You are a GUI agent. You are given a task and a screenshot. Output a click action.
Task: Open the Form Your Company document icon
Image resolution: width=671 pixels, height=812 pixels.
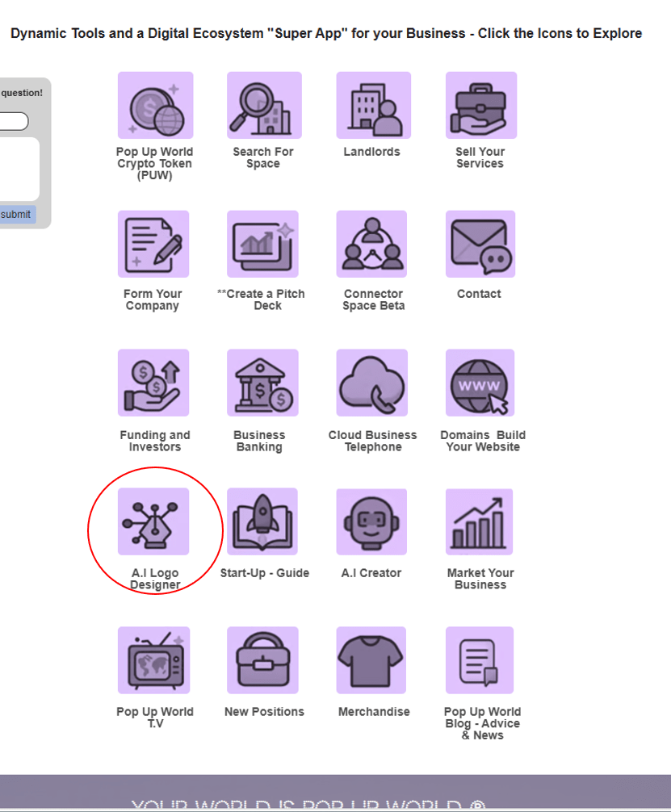pyautogui.click(x=153, y=245)
